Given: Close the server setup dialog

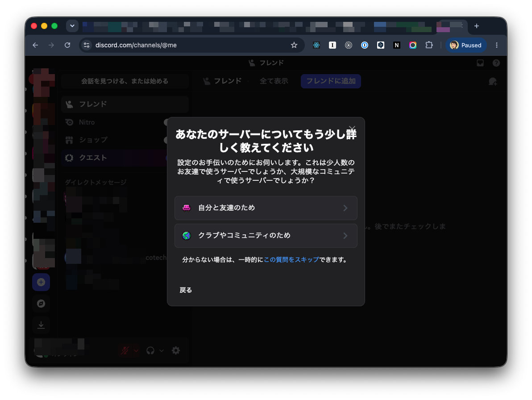Looking at the screenshot, I should pyautogui.click(x=352, y=129).
